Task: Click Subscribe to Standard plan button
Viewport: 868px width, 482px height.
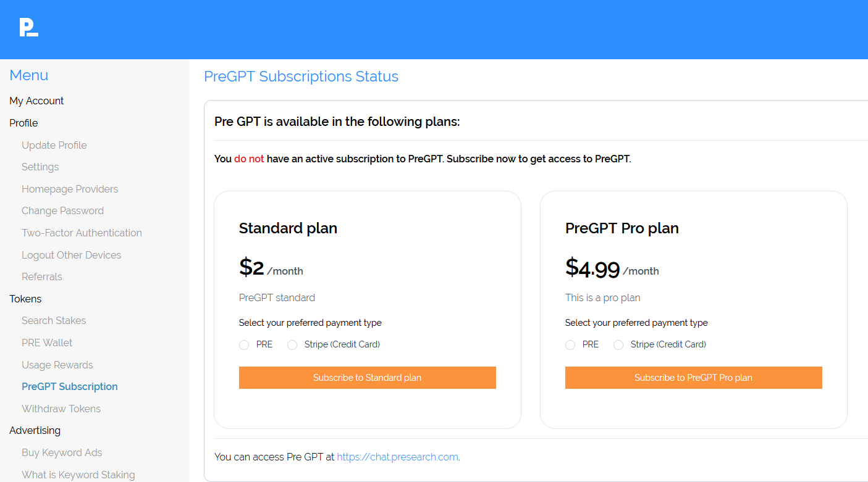Action: click(x=367, y=378)
